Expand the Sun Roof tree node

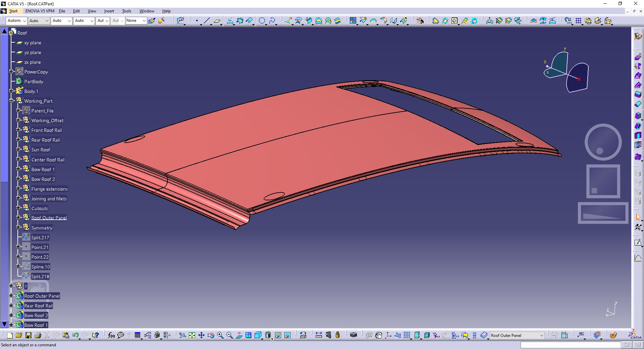coord(18,149)
